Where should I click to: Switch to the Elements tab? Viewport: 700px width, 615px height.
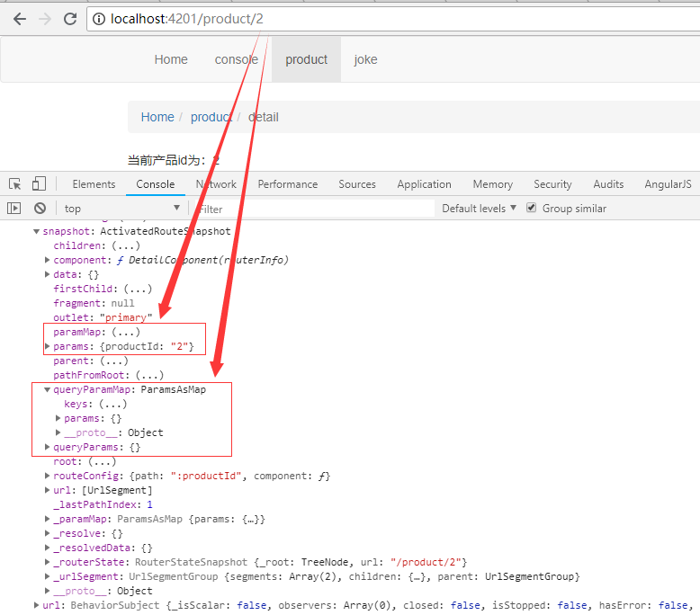click(94, 183)
